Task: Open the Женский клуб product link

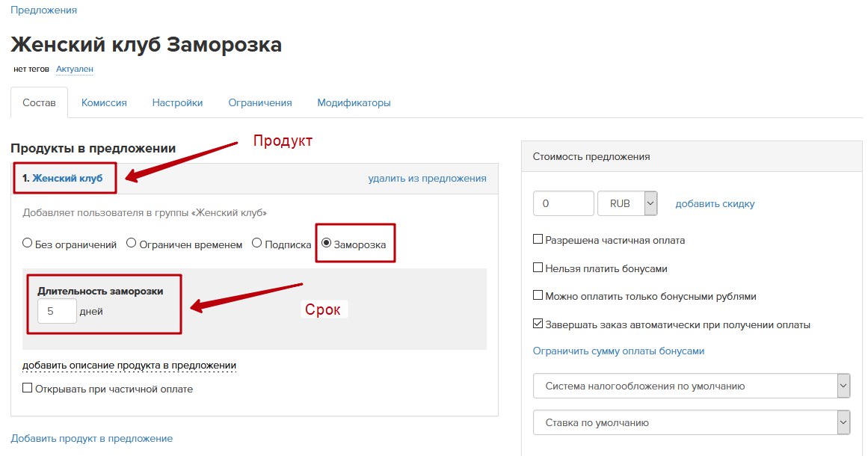Action: pyautogui.click(x=67, y=178)
